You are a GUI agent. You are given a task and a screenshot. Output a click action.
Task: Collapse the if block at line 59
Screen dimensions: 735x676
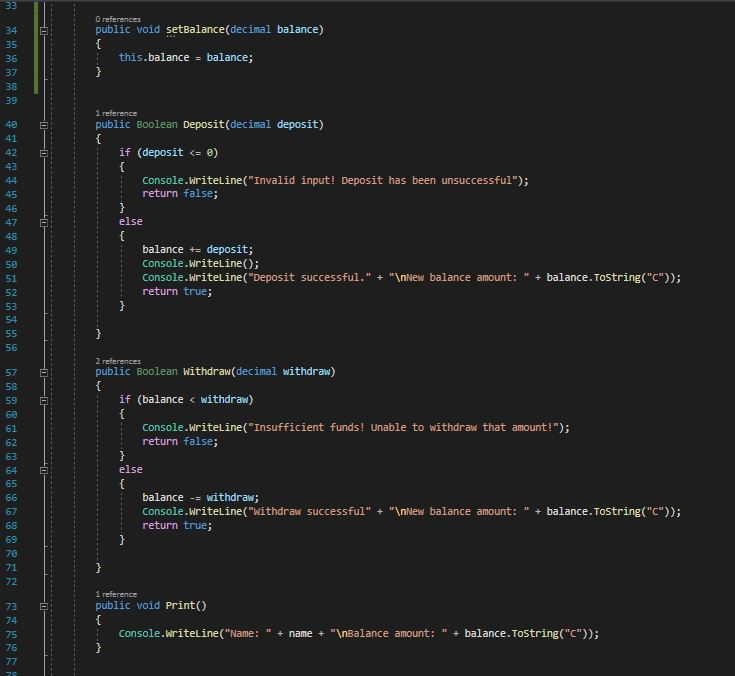click(44, 401)
